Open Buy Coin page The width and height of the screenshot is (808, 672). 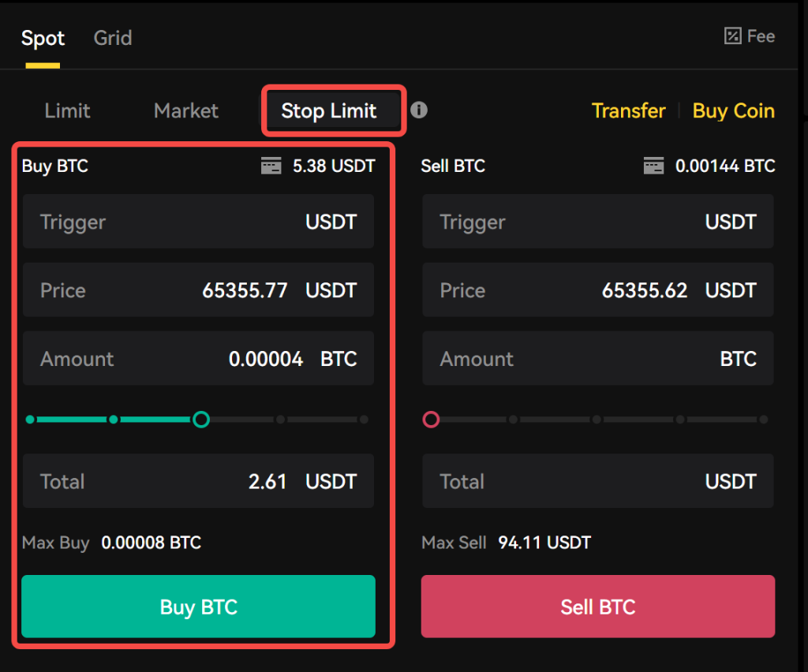click(733, 110)
